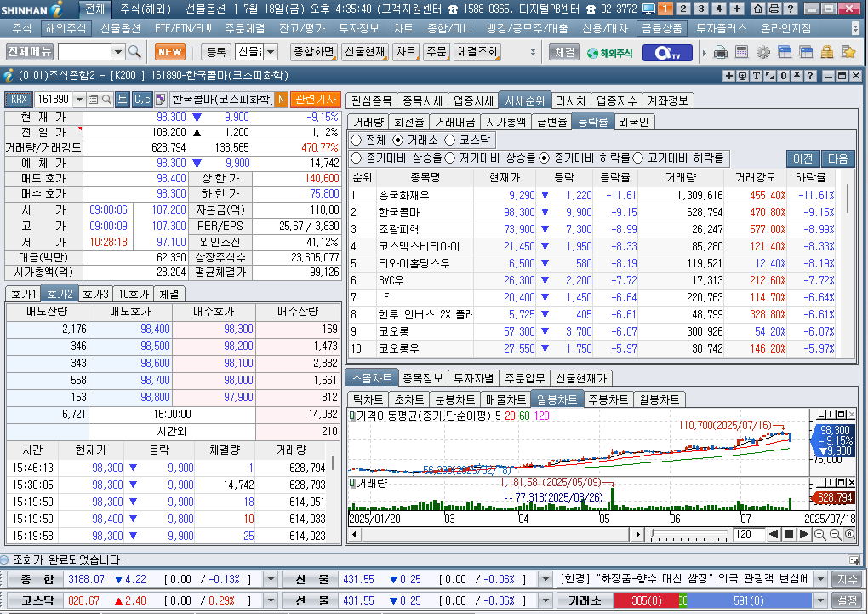Viewport: 868px width, 614px height.
Task: Switch to the 10호가 tab
Action: click(134, 294)
